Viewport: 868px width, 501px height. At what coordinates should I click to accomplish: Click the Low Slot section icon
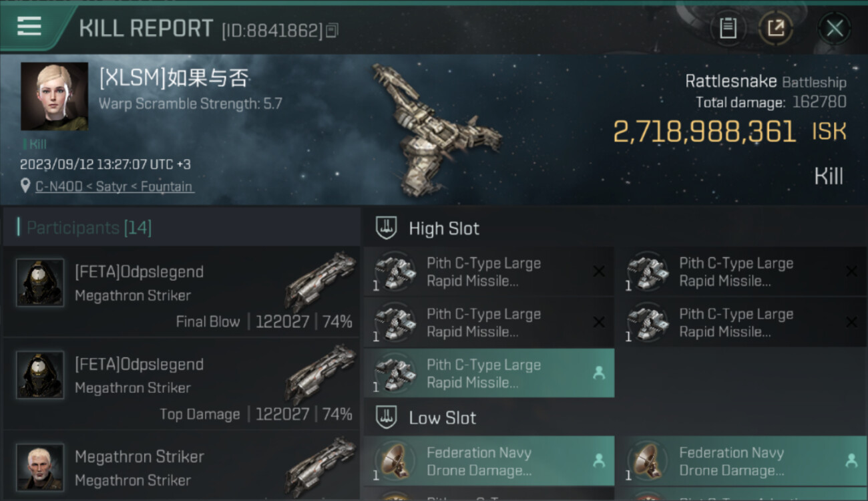(386, 417)
